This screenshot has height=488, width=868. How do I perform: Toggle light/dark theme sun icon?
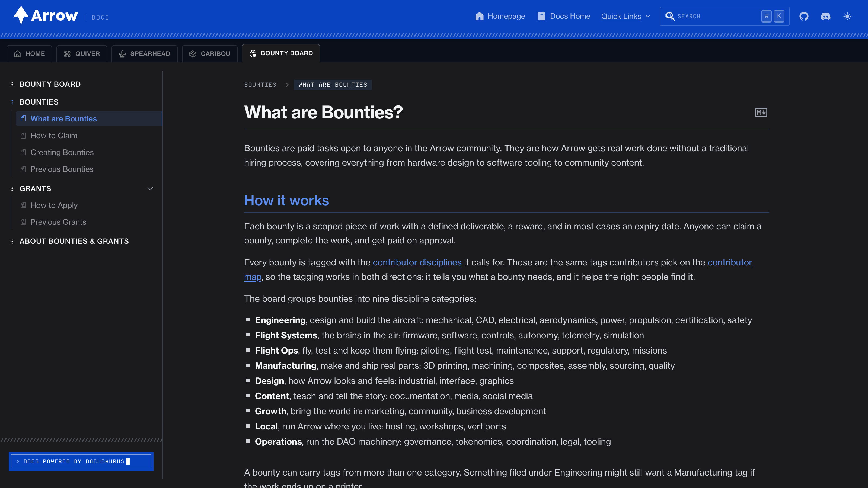click(x=847, y=16)
